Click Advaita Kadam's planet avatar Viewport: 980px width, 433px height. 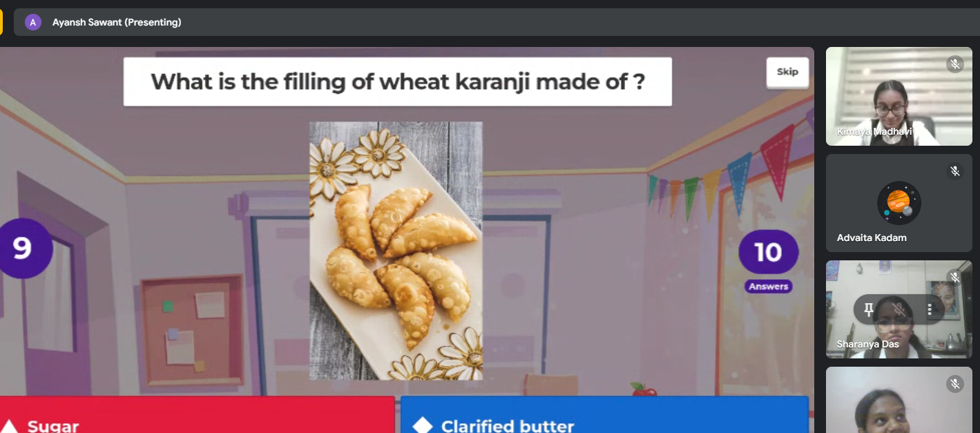tap(899, 203)
